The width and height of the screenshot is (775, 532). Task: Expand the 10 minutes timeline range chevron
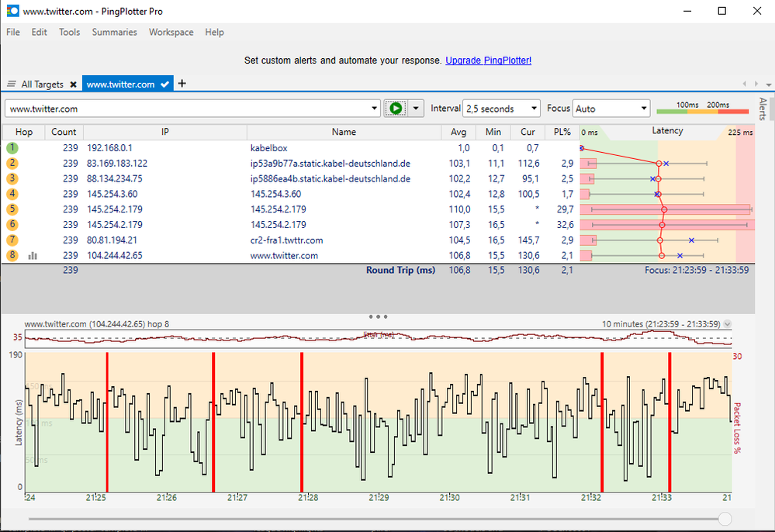click(727, 324)
